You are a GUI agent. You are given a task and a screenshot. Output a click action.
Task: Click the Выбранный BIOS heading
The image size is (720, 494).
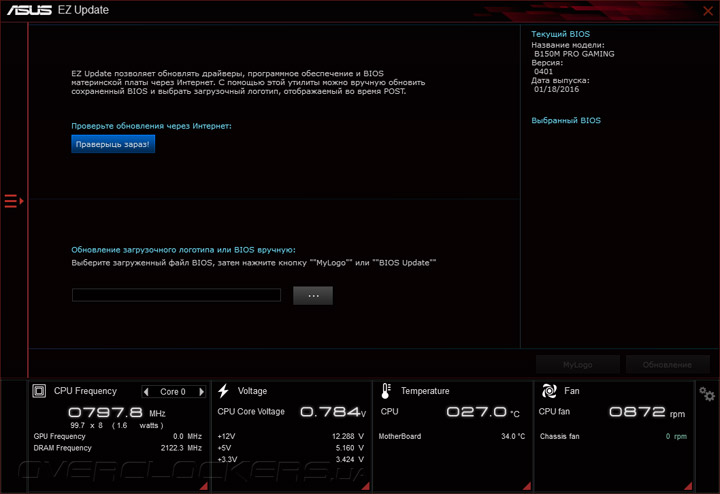[x=566, y=120]
